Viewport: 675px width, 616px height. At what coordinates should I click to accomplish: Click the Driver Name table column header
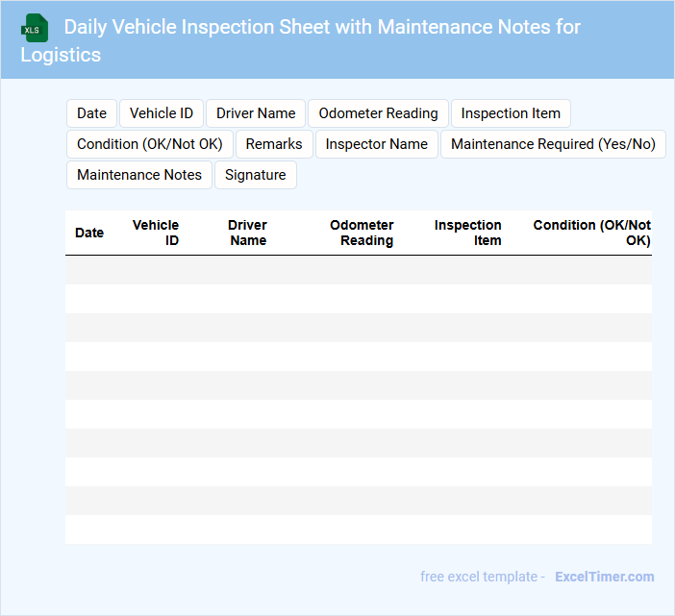tap(247, 233)
